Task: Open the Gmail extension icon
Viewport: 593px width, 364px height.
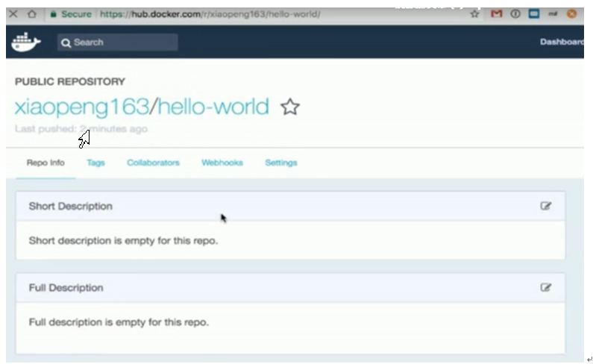Action: click(x=496, y=14)
